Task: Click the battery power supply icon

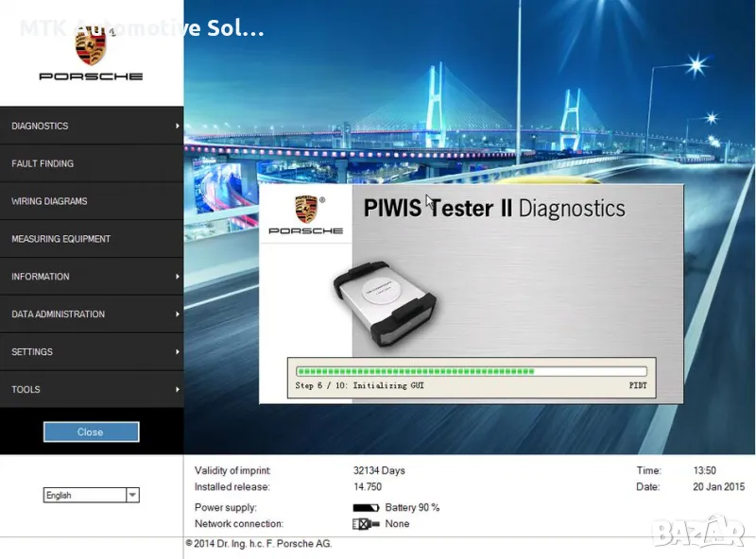Action: (x=366, y=507)
